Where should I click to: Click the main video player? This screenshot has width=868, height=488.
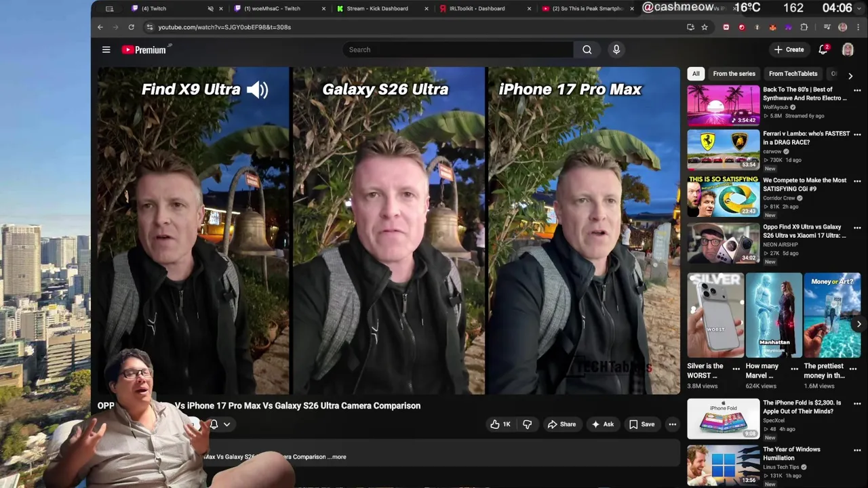389,230
